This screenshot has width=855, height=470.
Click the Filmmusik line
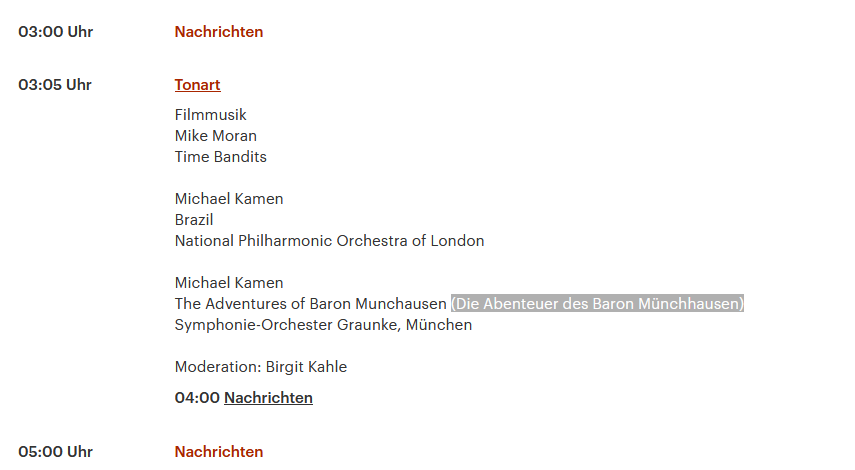point(210,115)
